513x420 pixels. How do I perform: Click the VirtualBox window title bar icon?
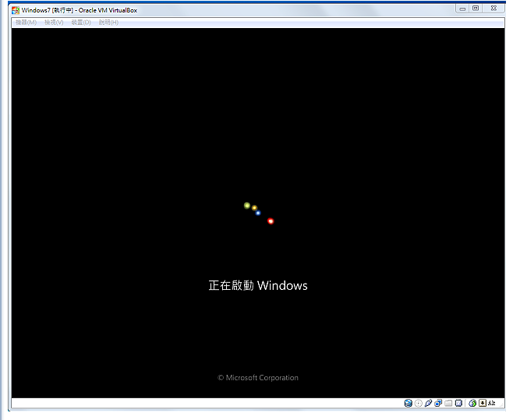pos(16,10)
